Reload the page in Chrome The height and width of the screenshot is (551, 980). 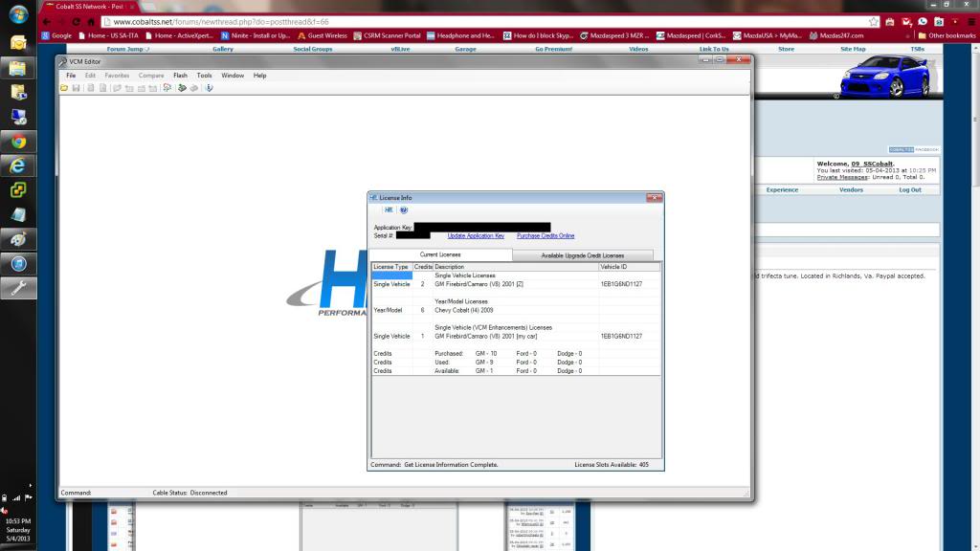[x=77, y=22]
